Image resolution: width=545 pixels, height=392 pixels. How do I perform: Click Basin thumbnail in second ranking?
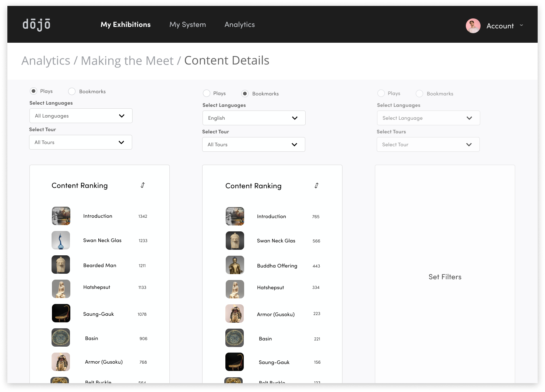(235, 338)
